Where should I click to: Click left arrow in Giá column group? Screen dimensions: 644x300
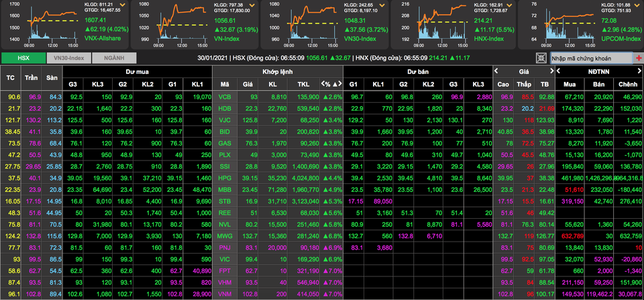pos(496,71)
